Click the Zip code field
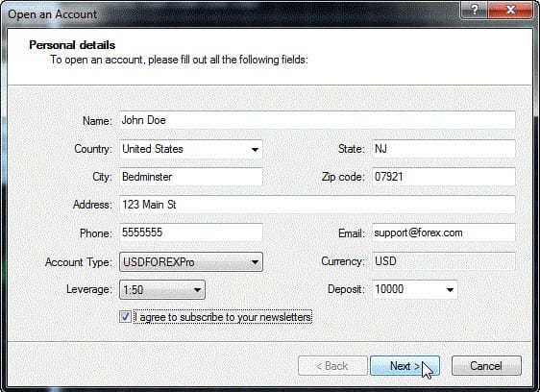The width and height of the screenshot is (540, 392). coord(444,177)
